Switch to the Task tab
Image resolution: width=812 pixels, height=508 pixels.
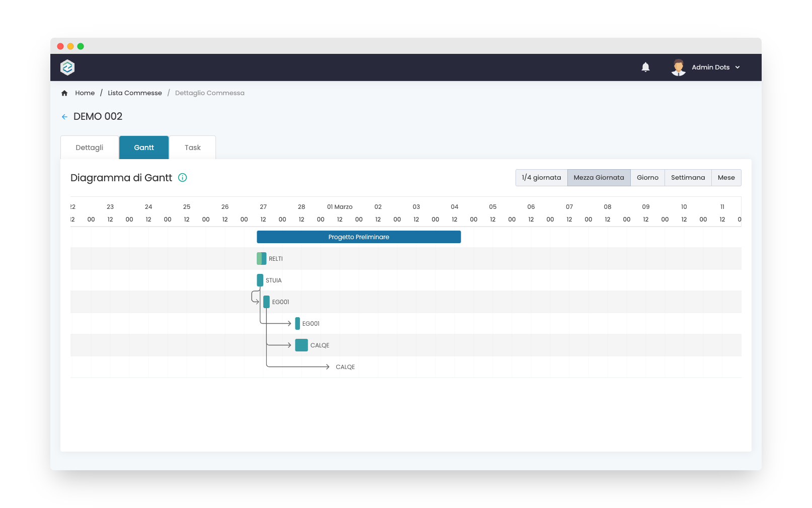click(x=192, y=147)
